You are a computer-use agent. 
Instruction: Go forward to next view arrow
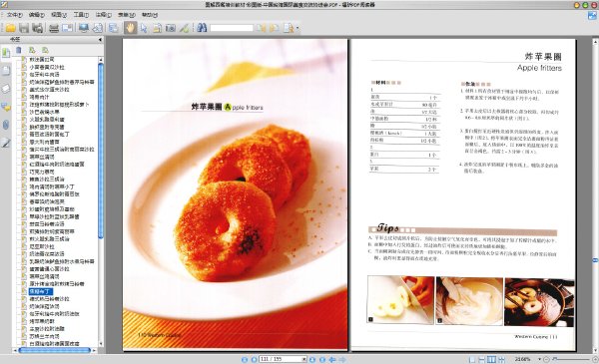(342, 359)
